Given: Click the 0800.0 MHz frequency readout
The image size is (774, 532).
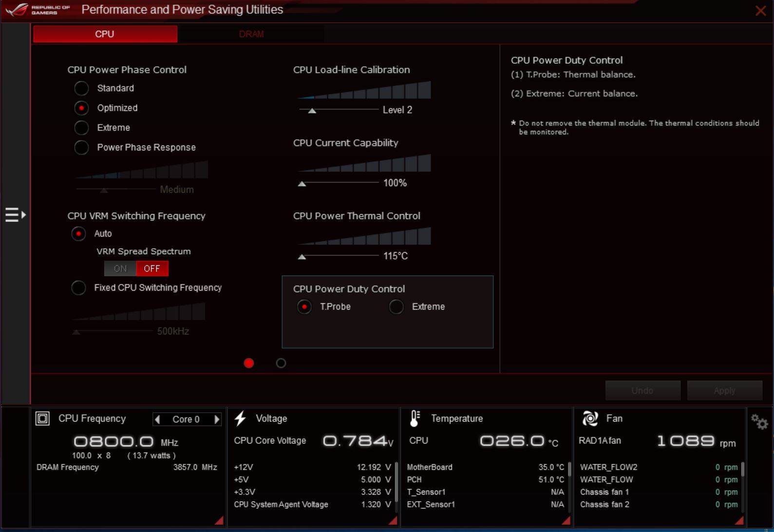Looking at the screenshot, I should [126, 441].
